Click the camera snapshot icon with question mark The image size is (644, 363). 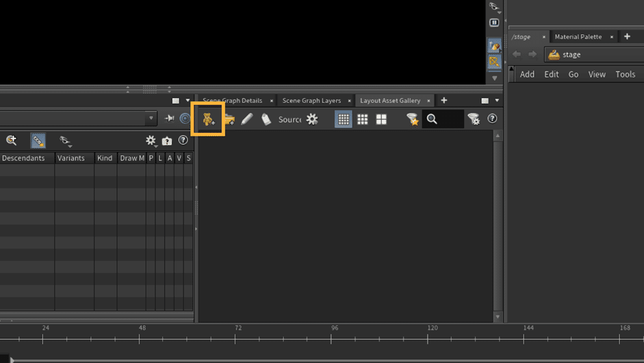point(167,141)
